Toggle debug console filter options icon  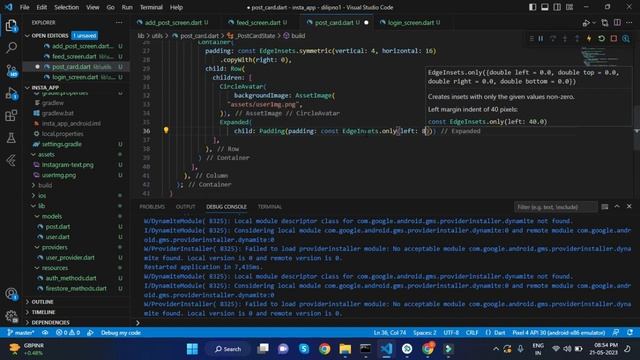tap(605, 207)
